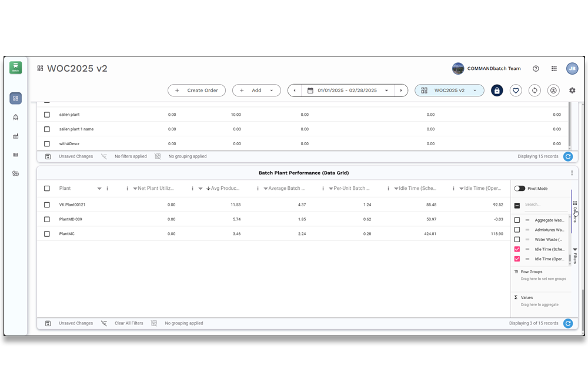Open the apps grid launcher icon
Screen dimensions: 588x392
554,69
